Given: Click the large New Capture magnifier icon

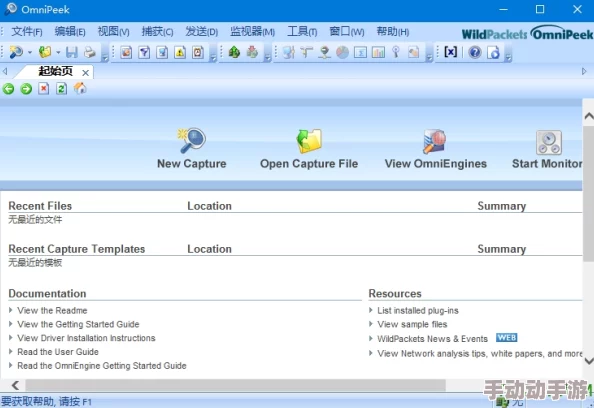Looking at the screenshot, I should click(x=192, y=140).
